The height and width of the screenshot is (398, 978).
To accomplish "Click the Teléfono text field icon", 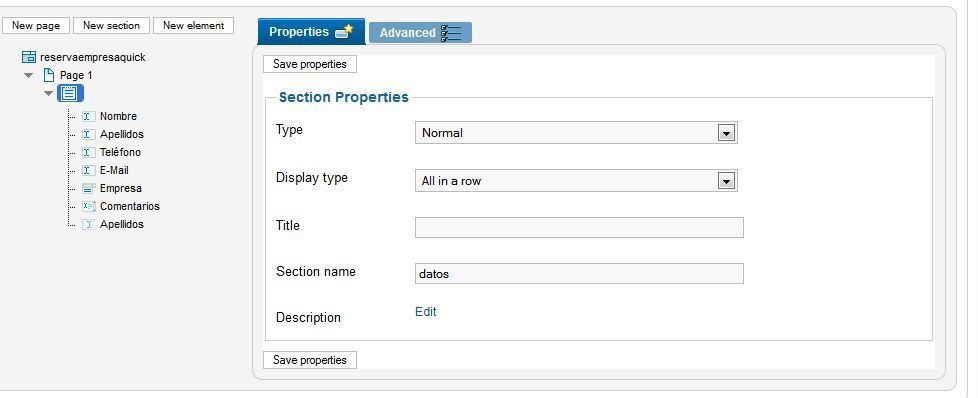I will pyautogui.click(x=89, y=153).
